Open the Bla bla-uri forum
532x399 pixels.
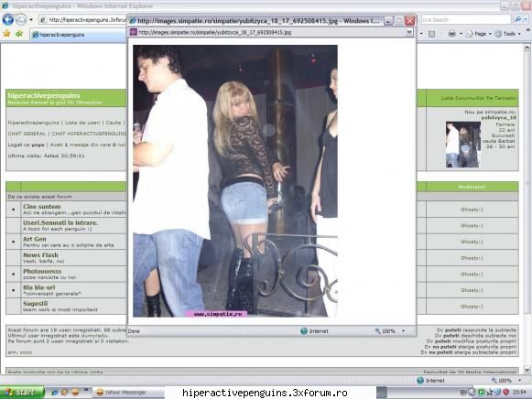click(x=38, y=287)
